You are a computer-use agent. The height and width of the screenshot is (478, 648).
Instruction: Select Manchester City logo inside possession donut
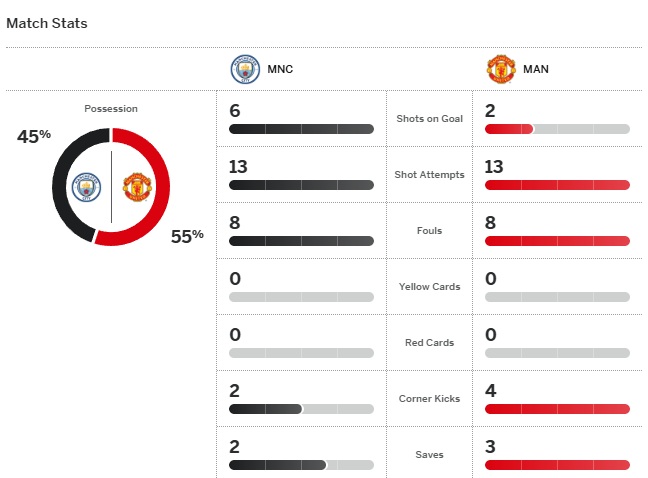86,187
